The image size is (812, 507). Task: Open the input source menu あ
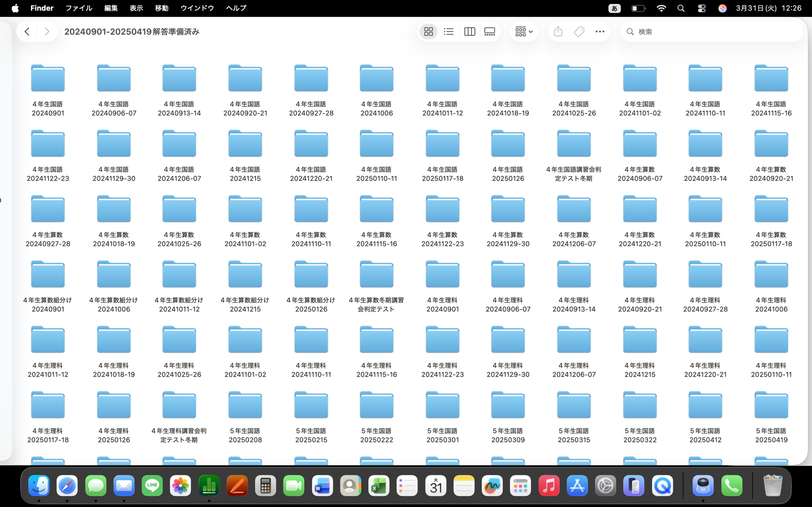click(614, 8)
